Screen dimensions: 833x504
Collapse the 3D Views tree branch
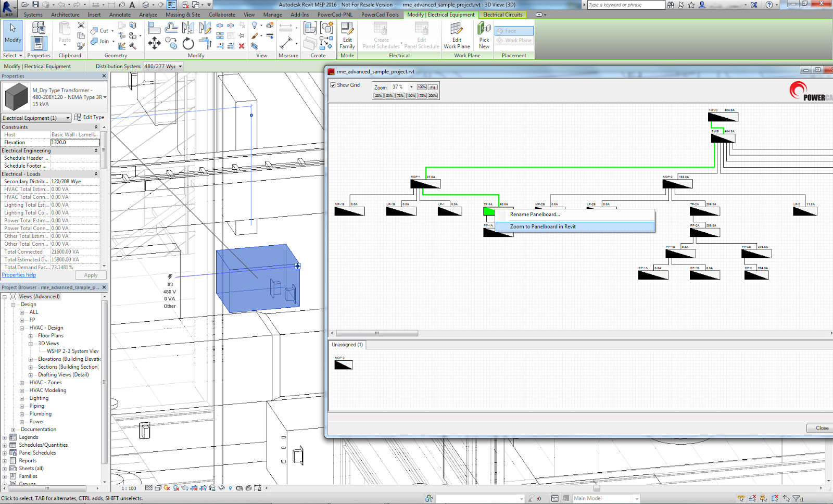(30, 343)
